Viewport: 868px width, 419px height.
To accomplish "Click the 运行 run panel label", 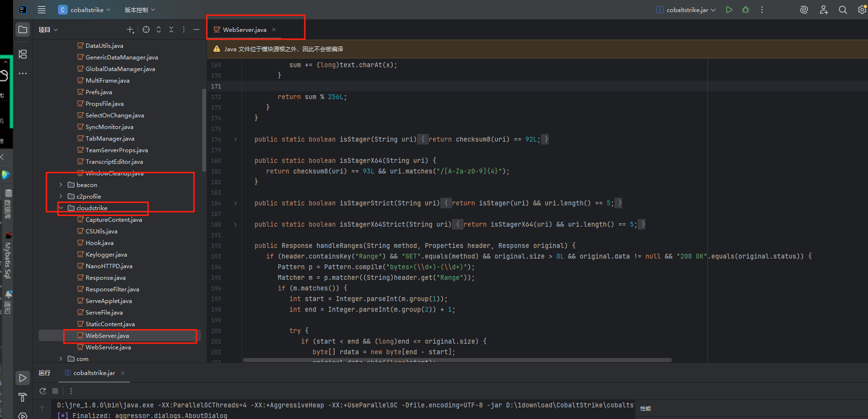I will pyautogui.click(x=45, y=373).
